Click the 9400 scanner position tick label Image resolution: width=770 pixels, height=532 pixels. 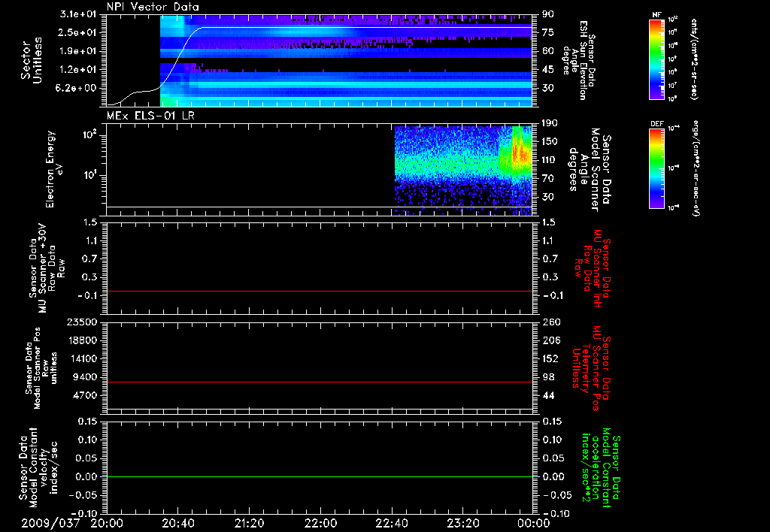[x=84, y=377]
